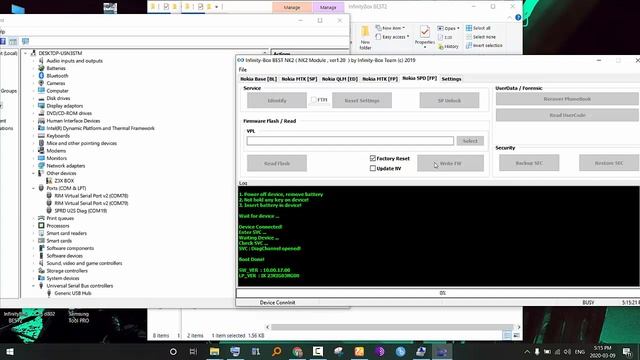
Task: Open the Settings tab in Infinity-Box
Action: coord(451,79)
